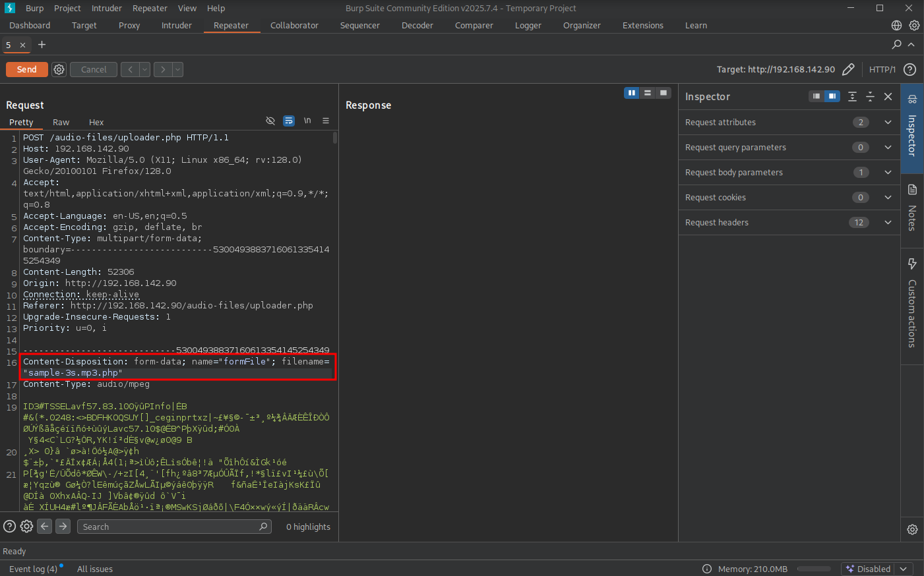The image size is (924, 576).
Task: Open the Raw request view tab
Action: click(x=61, y=122)
